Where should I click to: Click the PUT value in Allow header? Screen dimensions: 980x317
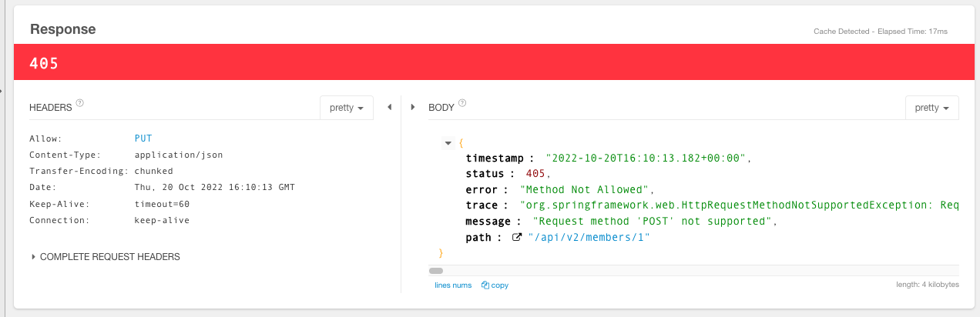143,138
